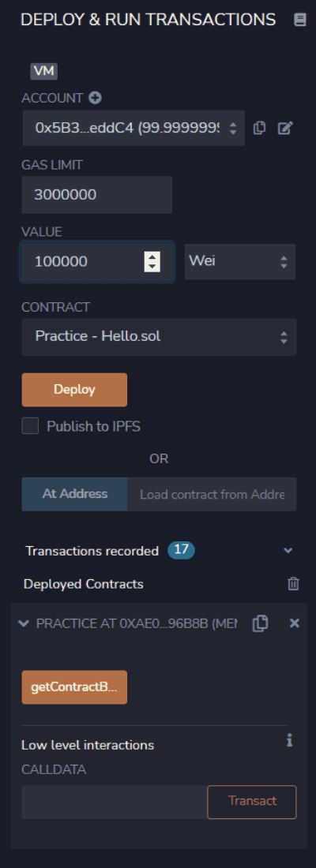Add new account with plus icon
This screenshot has width=316, height=868.
coord(96,98)
